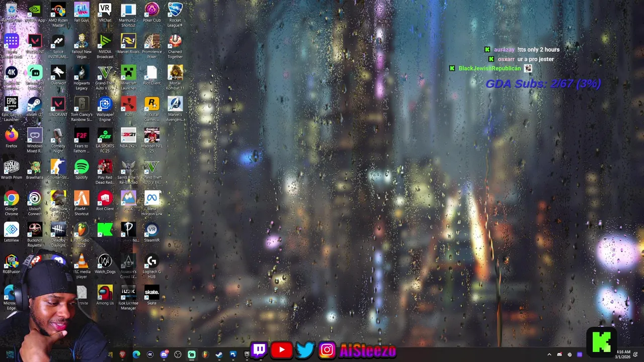
Task: Open Meta Horizon Link shortcut
Action: (x=151, y=203)
